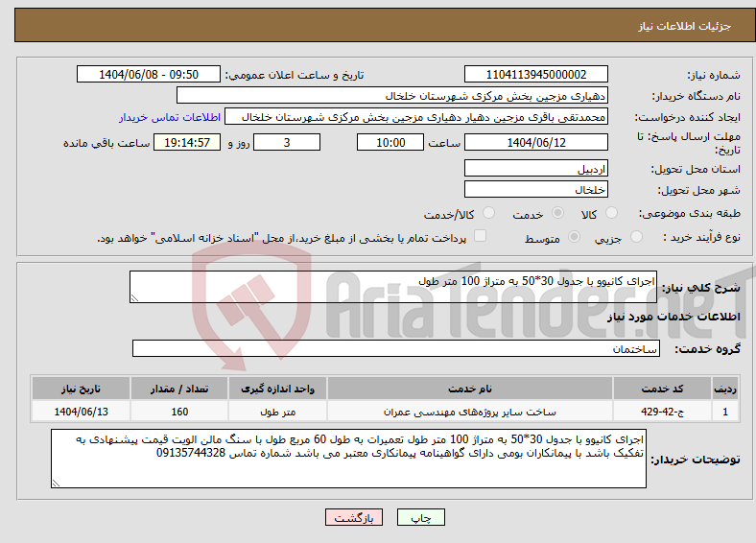Click the requester field محمدتقی باقری

tap(416, 117)
